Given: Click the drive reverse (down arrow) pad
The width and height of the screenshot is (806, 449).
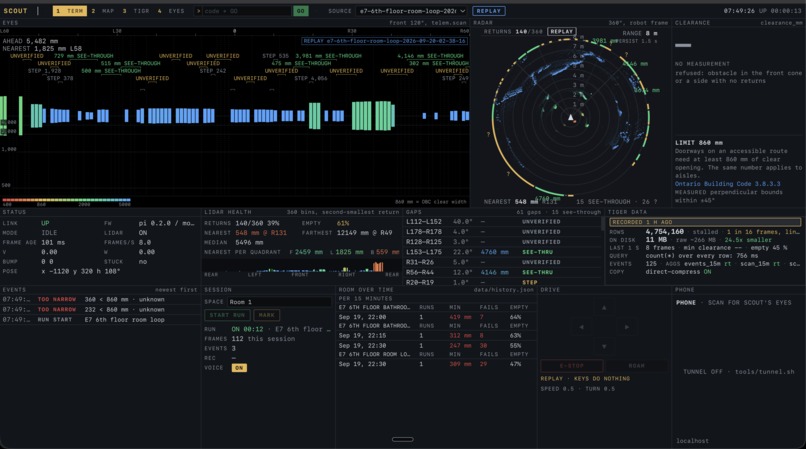Looking at the screenshot, I should (x=604, y=347).
